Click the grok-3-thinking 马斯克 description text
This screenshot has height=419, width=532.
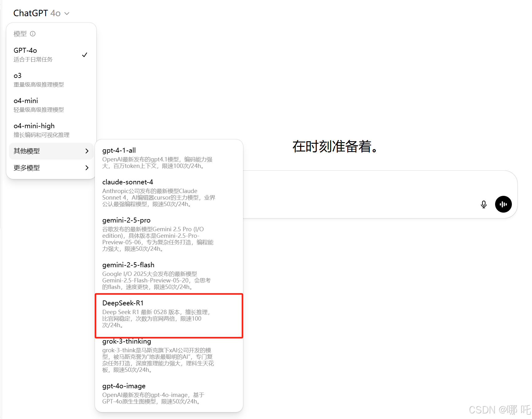click(x=158, y=360)
